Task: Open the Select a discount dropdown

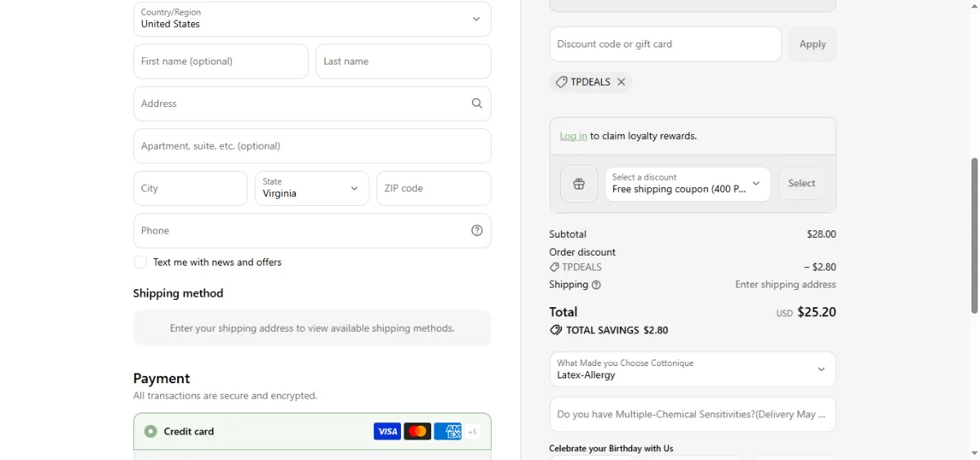Action: (x=688, y=184)
